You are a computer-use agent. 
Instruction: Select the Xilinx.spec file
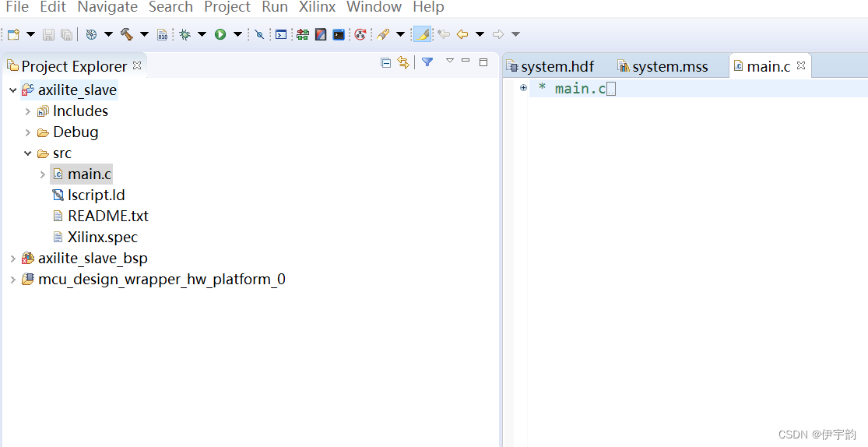(x=103, y=237)
